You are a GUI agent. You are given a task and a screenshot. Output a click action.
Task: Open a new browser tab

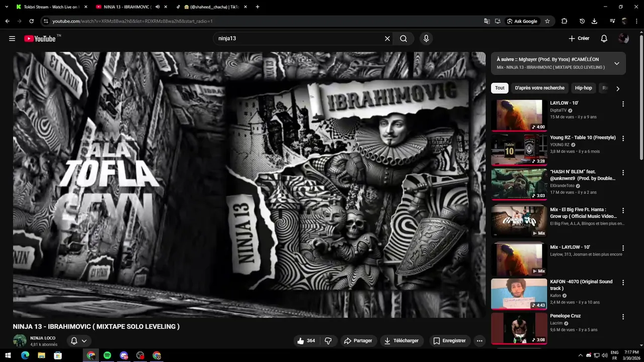(x=258, y=7)
